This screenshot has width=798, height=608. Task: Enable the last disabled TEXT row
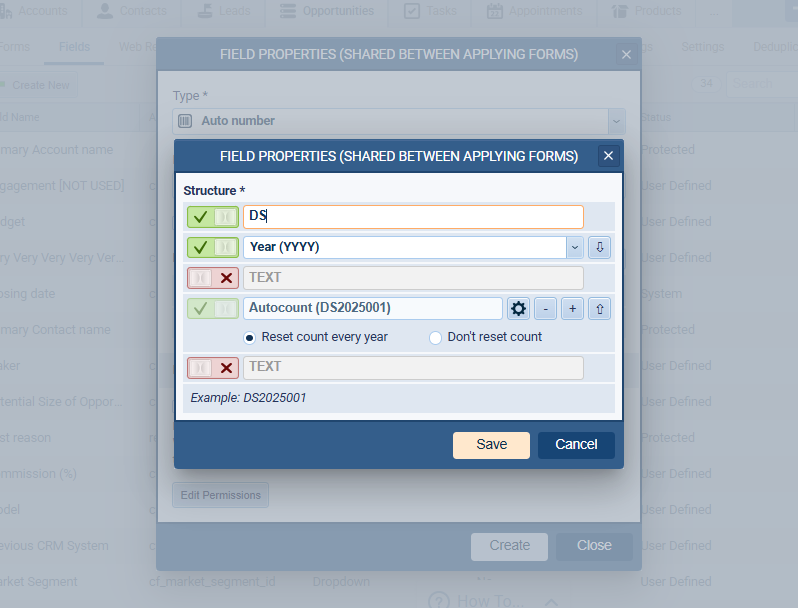pyautogui.click(x=213, y=367)
